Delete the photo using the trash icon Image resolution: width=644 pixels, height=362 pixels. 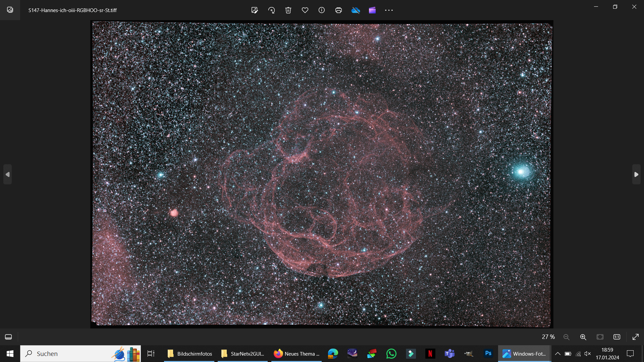click(x=288, y=10)
